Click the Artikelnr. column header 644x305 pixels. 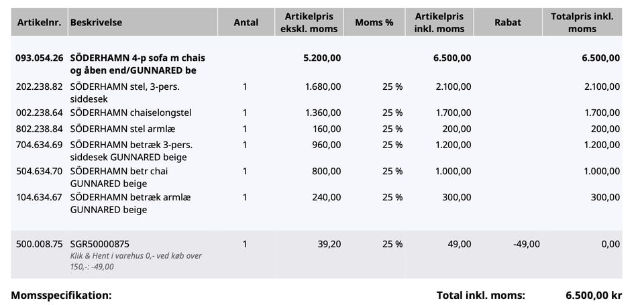39,22
